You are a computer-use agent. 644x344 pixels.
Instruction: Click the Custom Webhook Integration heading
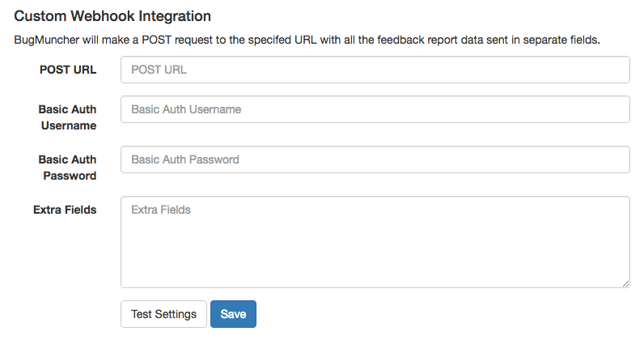(112, 16)
